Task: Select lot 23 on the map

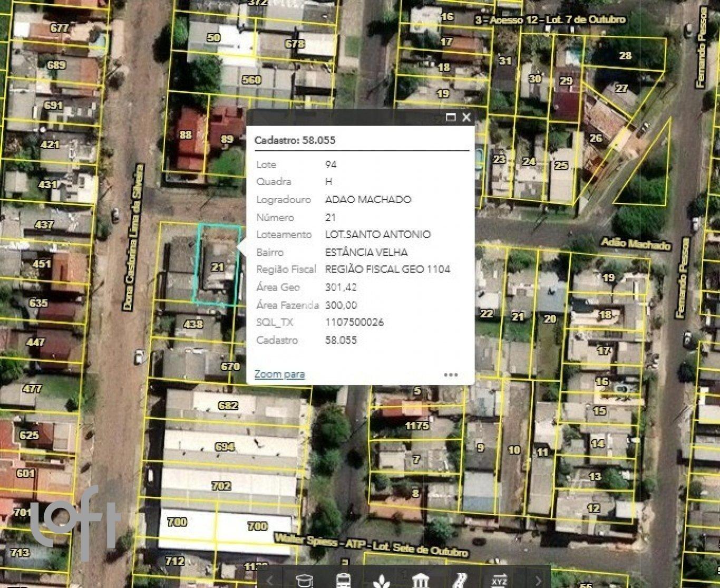Action: (x=499, y=159)
